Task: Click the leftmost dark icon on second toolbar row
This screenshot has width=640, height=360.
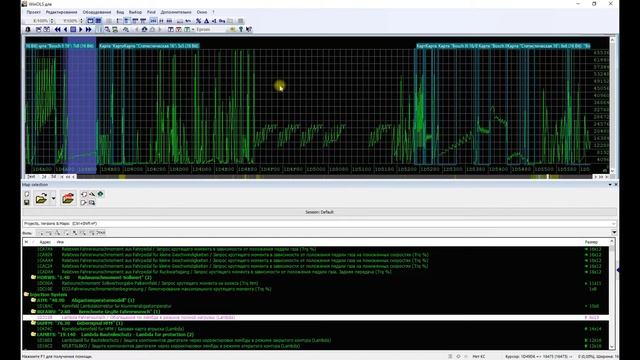Action: tap(28, 29)
